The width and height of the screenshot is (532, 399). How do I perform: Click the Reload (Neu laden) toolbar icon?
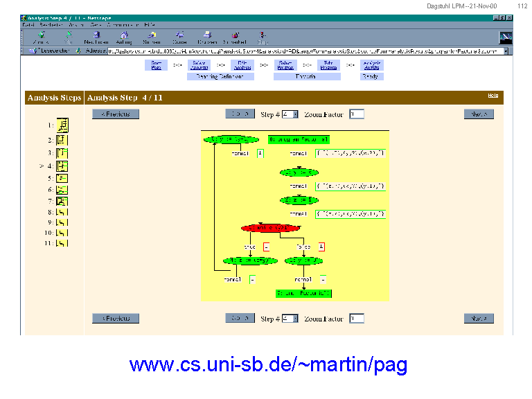tap(96, 36)
